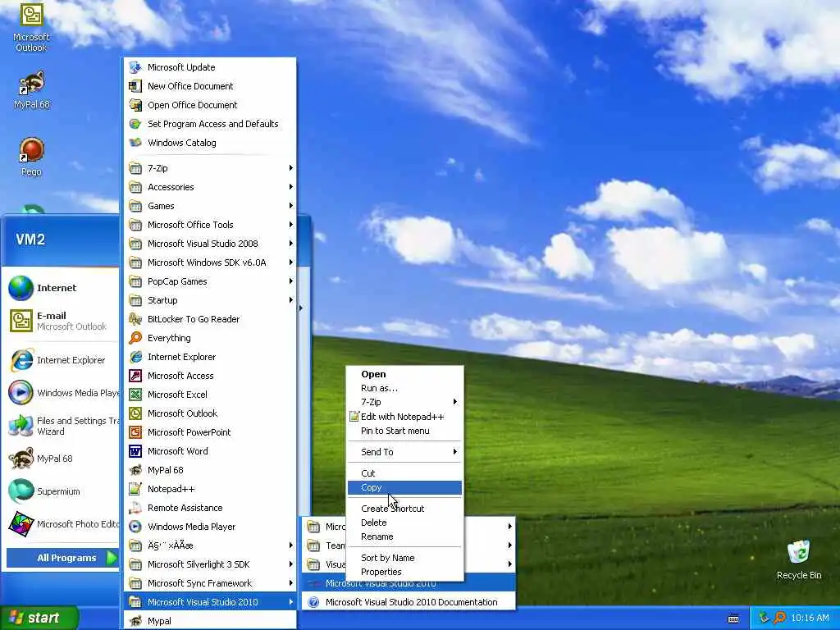Choose Delete in the context menu

(x=404, y=523)
